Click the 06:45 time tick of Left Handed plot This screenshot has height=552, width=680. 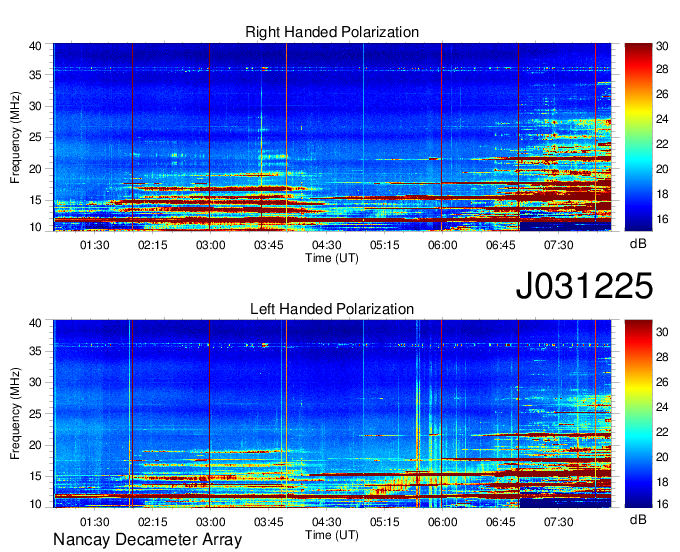[x=500, y=522]
